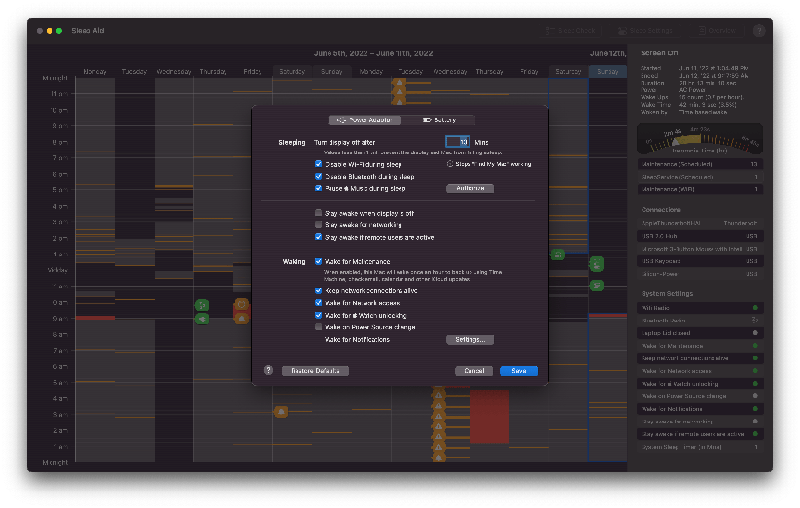Enable Stay awake for networking
Screen dimensions: 800x508
[x=318, y=224]
